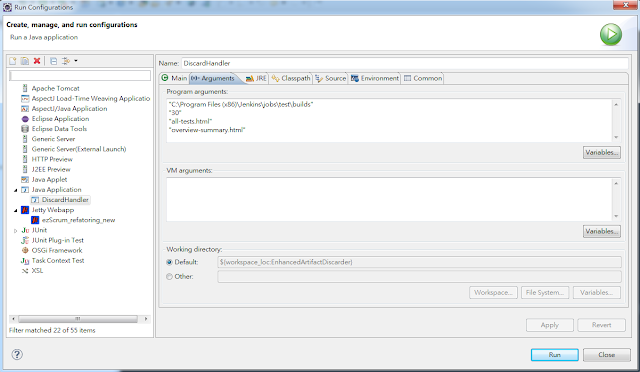The height and width of the screenshot is (372, 640).
Task: Click the Task Context Test icon
Action: (25, 261)
